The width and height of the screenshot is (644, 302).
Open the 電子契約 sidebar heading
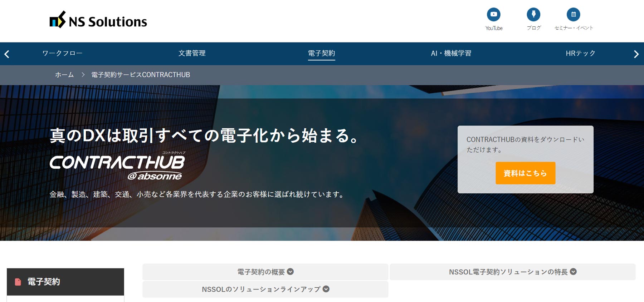pos(65,282)
